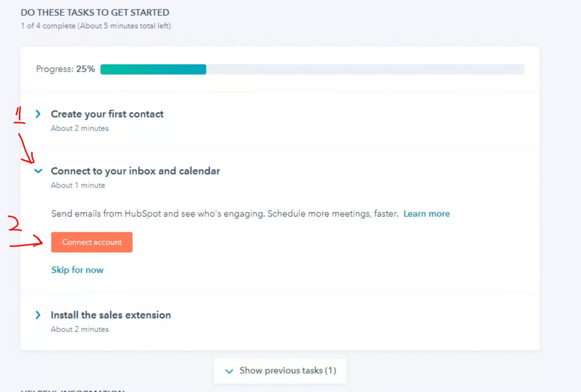The image size is (581, 392).
Task: Click the Progress: 25% label
Action: [x=65, y=69]
